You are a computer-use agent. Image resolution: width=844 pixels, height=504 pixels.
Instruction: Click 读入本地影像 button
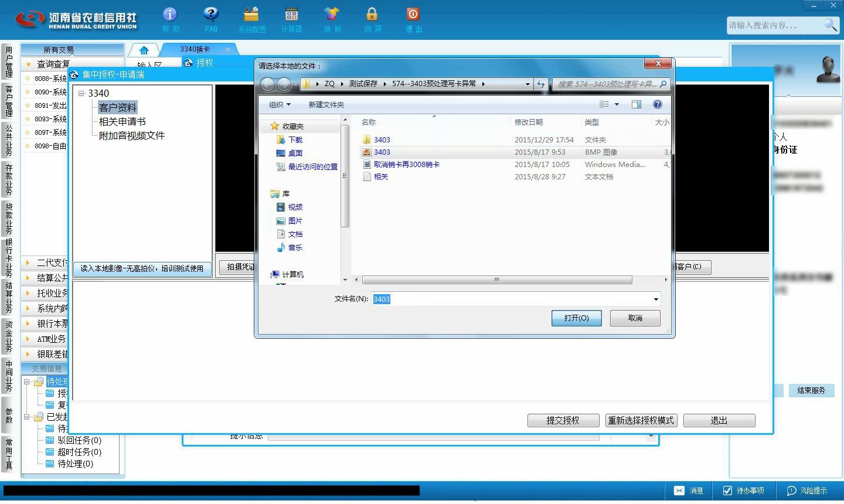click(x=142, y=268)
